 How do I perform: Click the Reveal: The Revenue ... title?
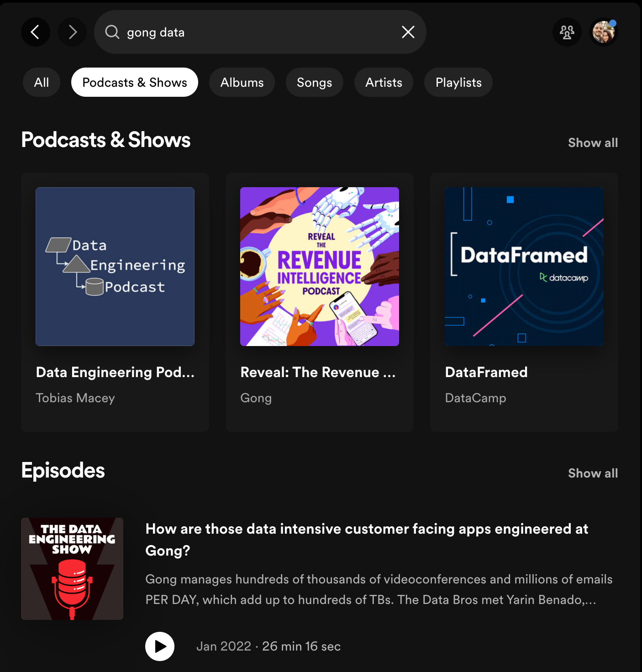tap(318, 372)
